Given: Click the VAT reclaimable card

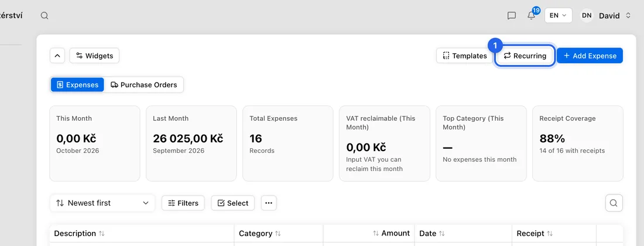Looking at the screenshot, I should [x=385, y=143].
